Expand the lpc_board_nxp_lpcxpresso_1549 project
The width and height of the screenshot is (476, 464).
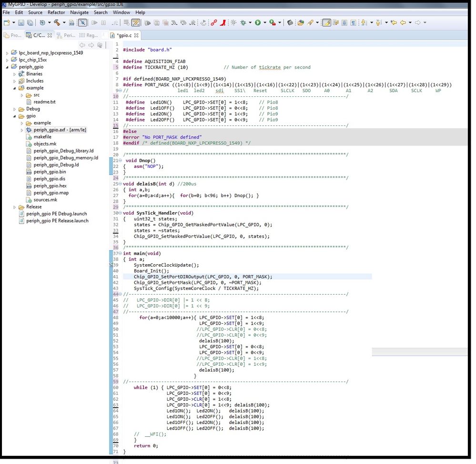7,53
